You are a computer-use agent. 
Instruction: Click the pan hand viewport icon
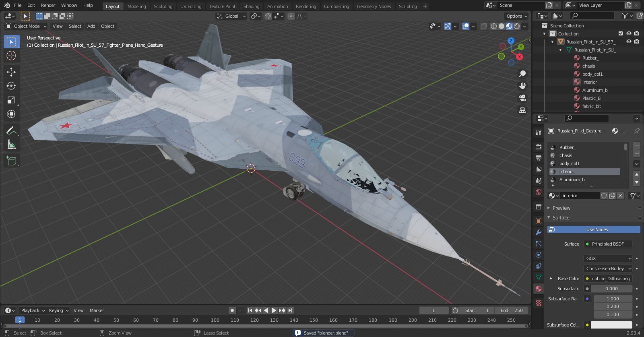coord(522,86)
